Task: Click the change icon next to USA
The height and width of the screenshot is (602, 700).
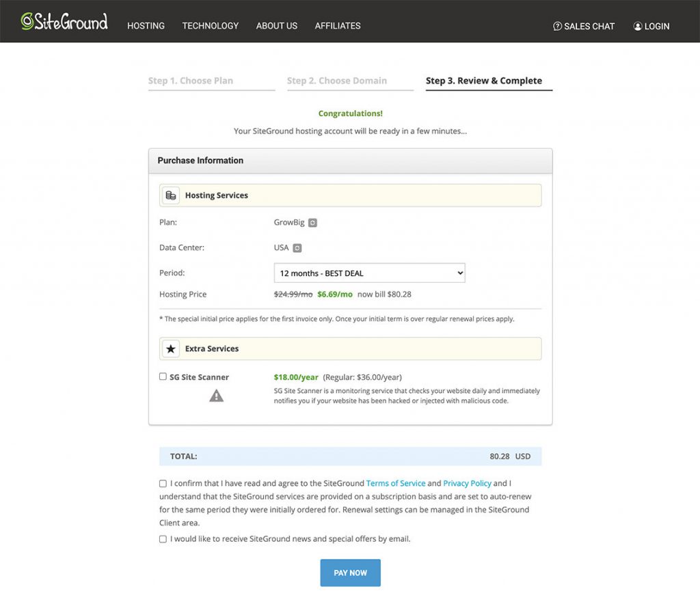Action: pyautogui.click(x=297, y=248)
